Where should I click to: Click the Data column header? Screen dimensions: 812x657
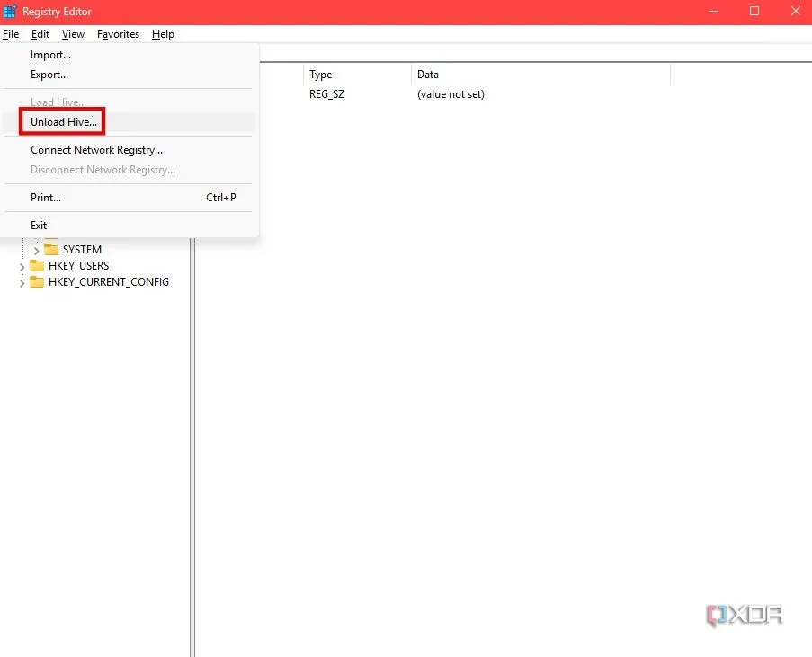540,75
